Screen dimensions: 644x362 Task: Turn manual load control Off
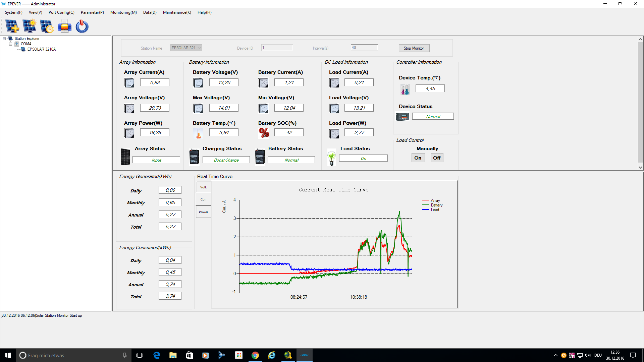pyautogui.click(x=437, y=158)
